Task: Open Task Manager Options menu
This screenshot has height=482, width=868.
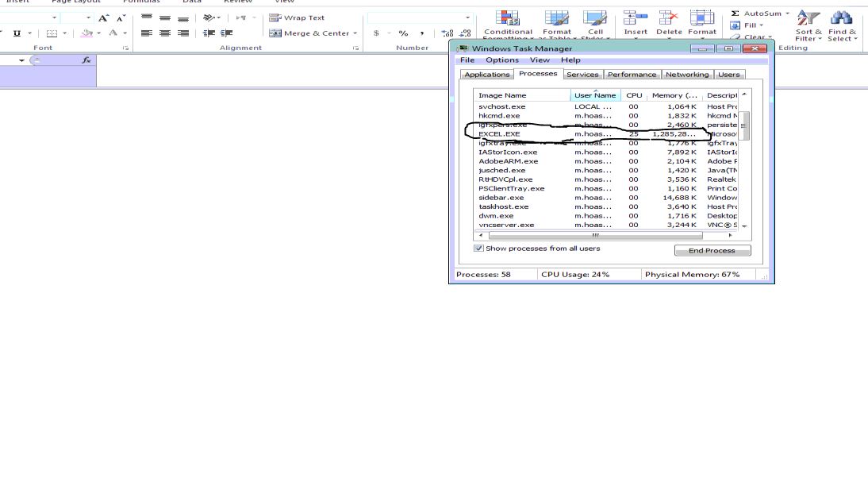Action: [502, 60]
